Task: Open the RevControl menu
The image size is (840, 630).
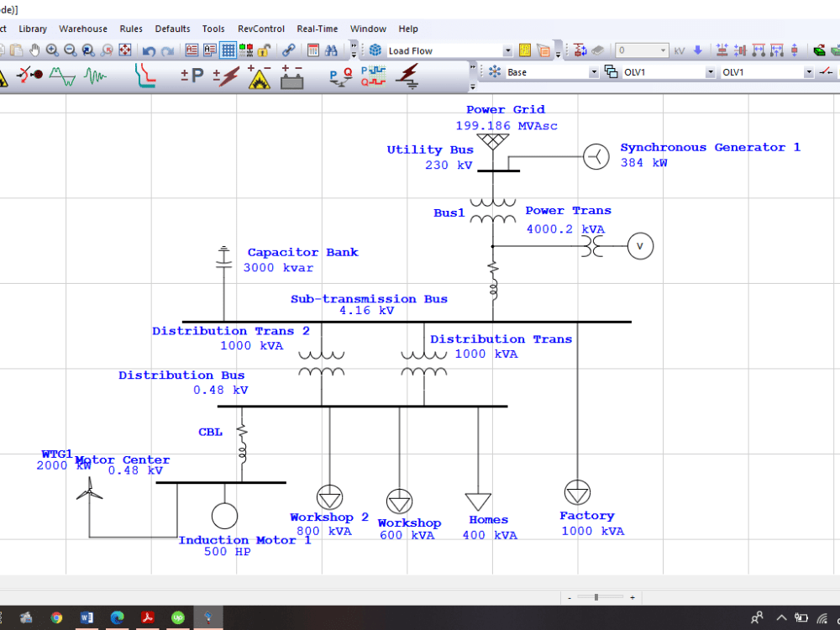Action: 261,29
